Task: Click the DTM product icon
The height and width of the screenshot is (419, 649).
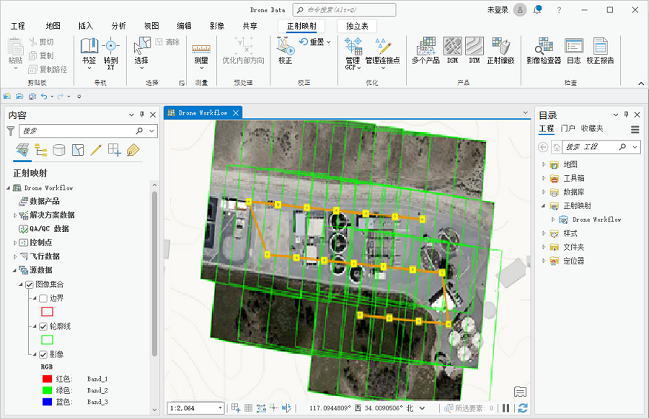Action: (476, 48)
